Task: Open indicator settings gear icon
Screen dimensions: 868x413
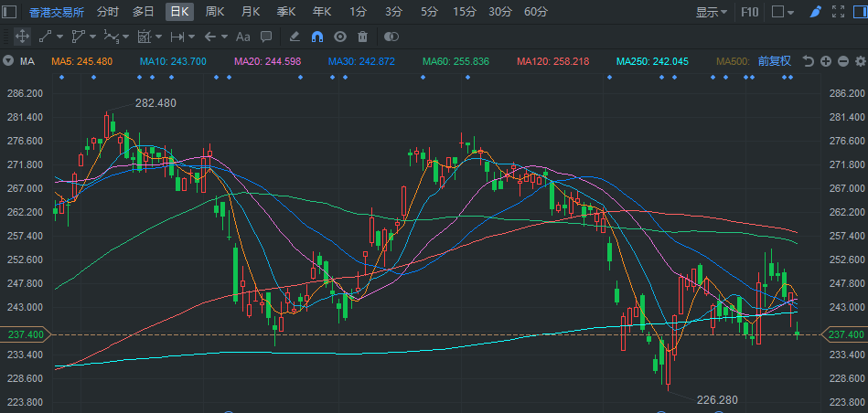Action: tap(861, 61)
